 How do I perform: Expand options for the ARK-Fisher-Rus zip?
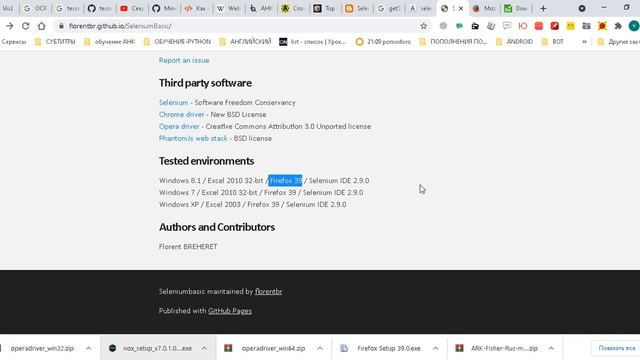(x=551, y=348)
